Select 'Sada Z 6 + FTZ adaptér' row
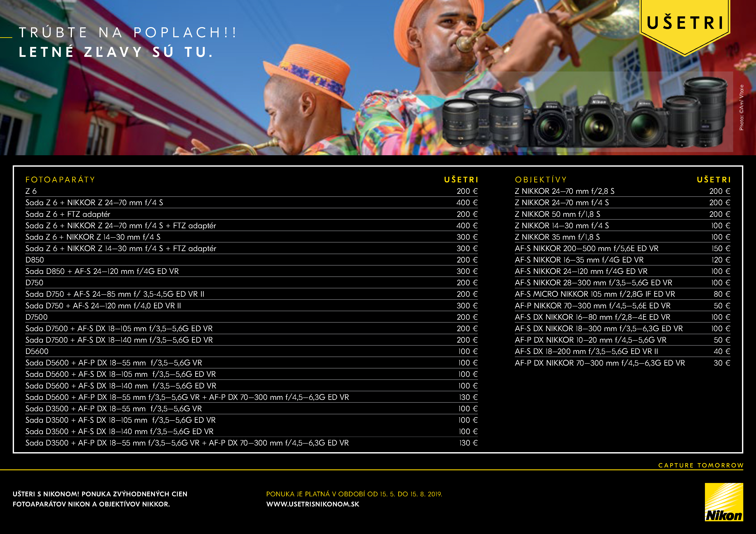This screenshot has height=534, width=756. [251, 214]
